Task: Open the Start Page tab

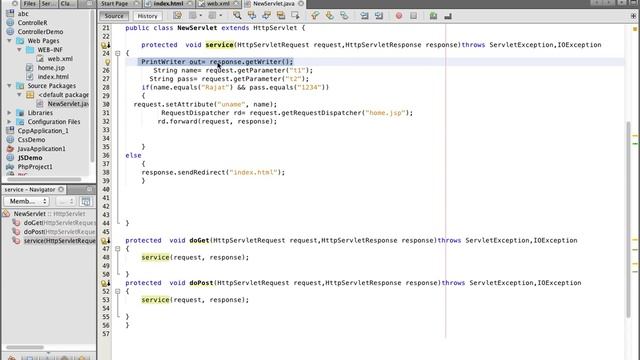Action: pos(115,4)
